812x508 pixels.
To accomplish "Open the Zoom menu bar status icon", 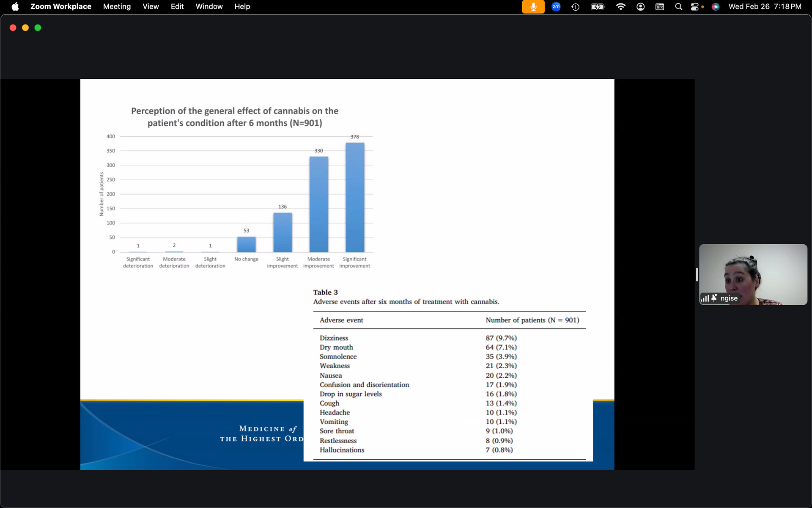I will 556,7.
